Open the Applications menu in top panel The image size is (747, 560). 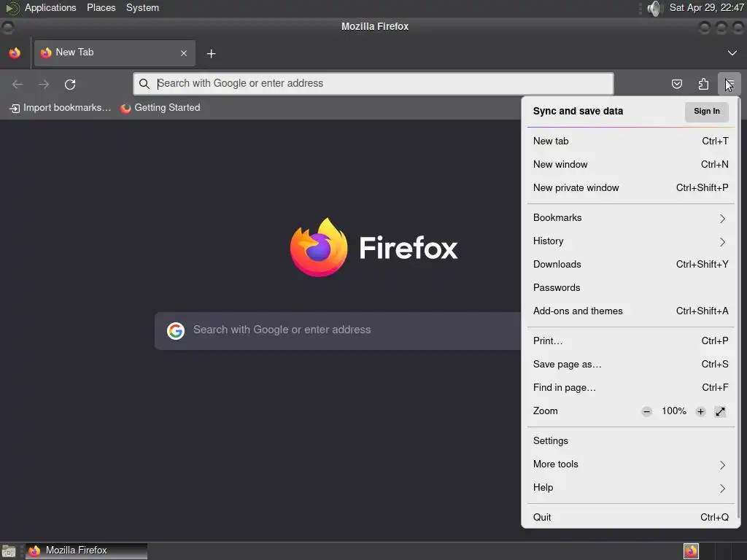pyautogui.click(x=50, y=7)
